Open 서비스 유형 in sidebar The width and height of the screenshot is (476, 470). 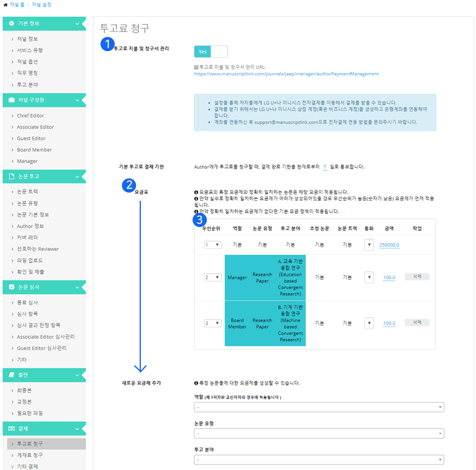point(30,50)
